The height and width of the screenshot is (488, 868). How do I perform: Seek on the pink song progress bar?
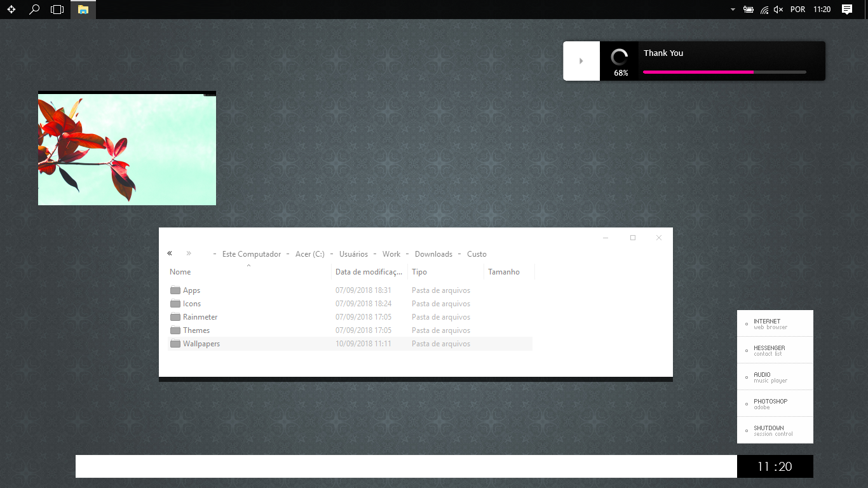point(724,72)
